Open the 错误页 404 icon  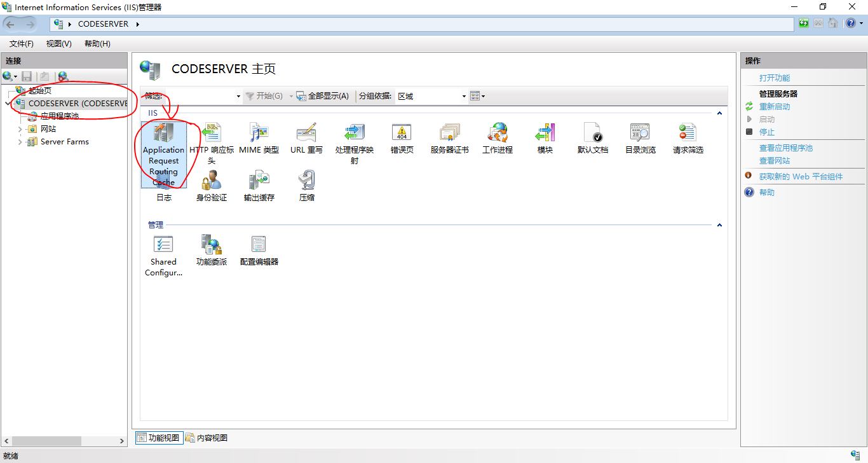pyautogui.click(x=402, y=133)
